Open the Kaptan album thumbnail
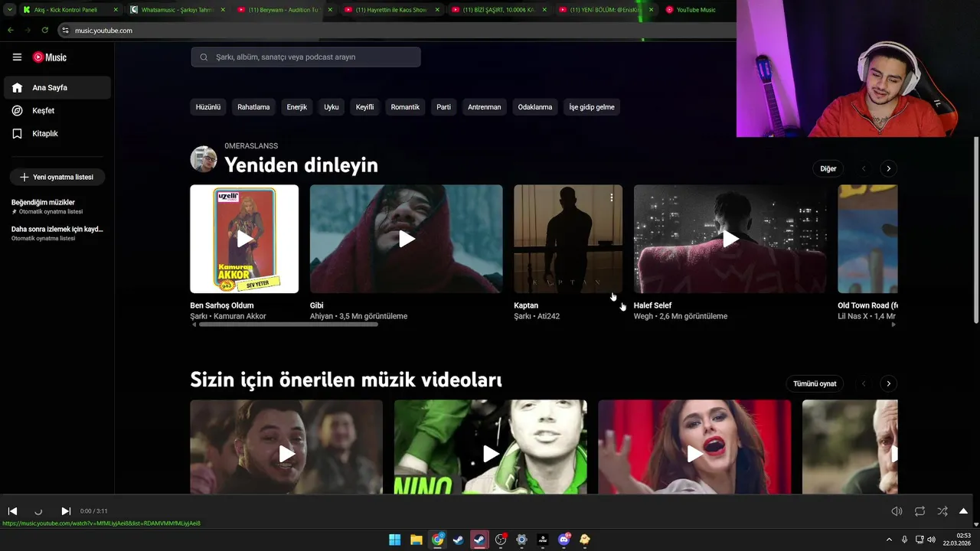Screen dimensions: 980x551 pos(568,239)
